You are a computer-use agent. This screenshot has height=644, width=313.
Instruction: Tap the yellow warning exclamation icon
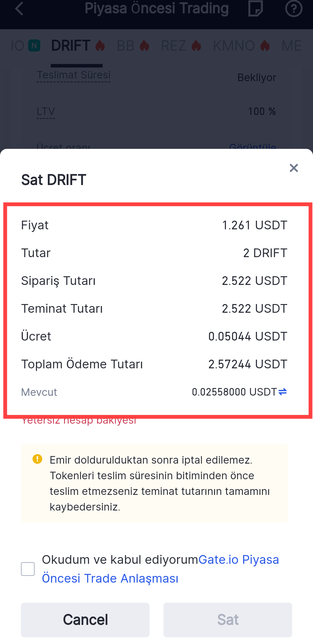point(37,459)
